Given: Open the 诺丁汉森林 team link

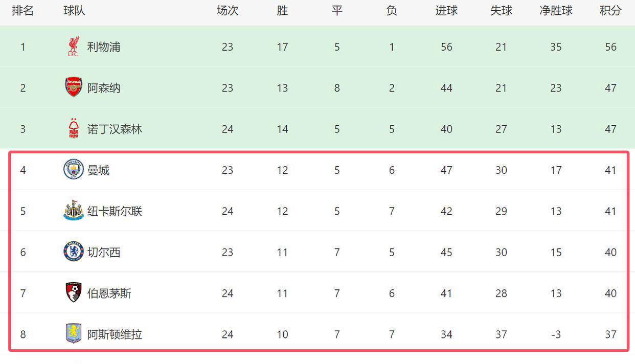Looking at the screenshot, I should click(115, 129).
